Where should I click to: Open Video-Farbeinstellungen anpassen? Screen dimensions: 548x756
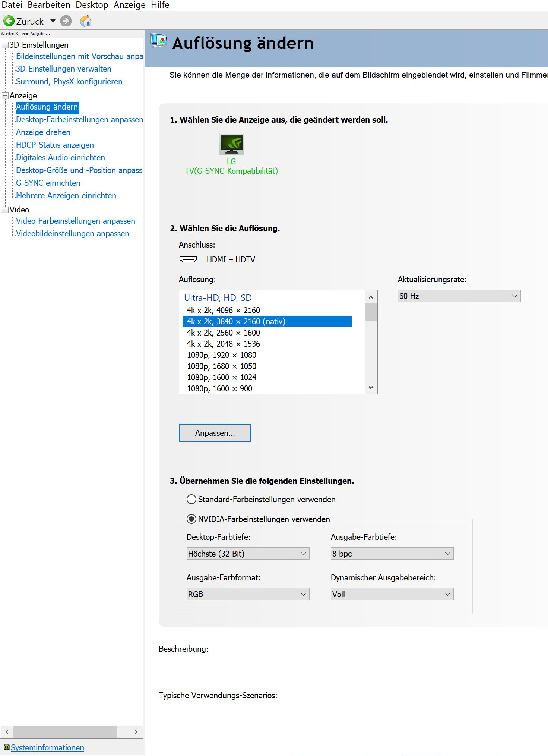coord(76,221)
